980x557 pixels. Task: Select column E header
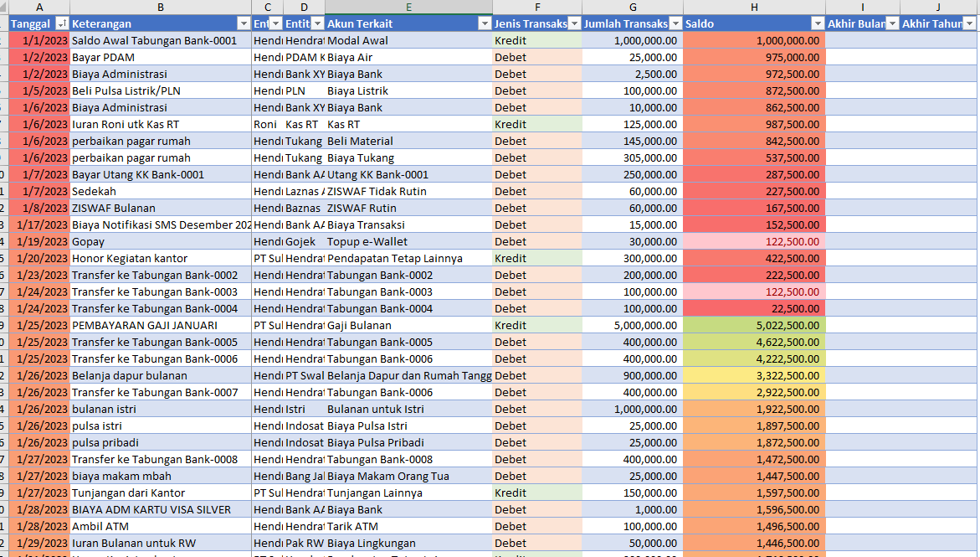point(408,8)
